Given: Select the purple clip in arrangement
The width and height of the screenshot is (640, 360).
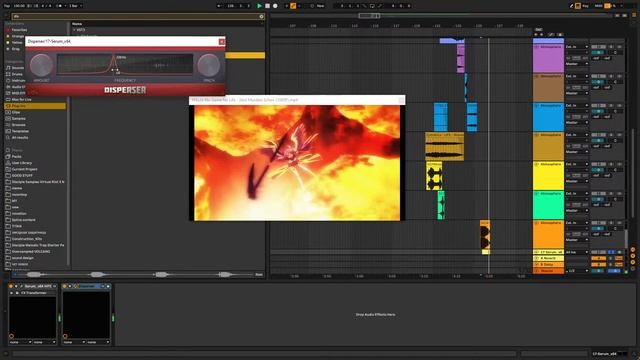Looking at the screenshot, I should [x=460, y=58].
